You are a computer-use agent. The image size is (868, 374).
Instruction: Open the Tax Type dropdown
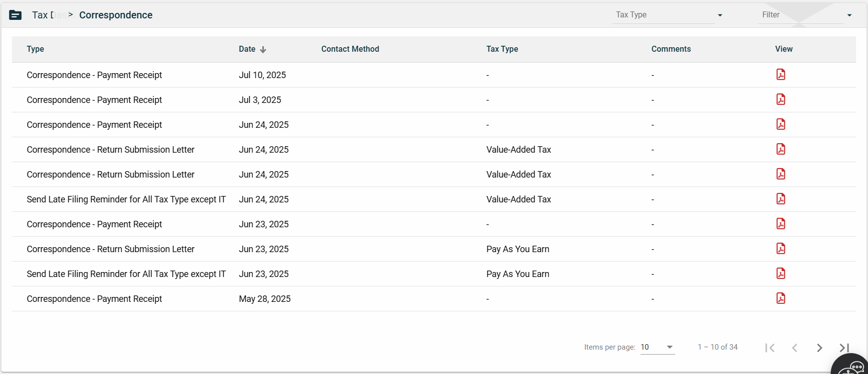[668, 15]
